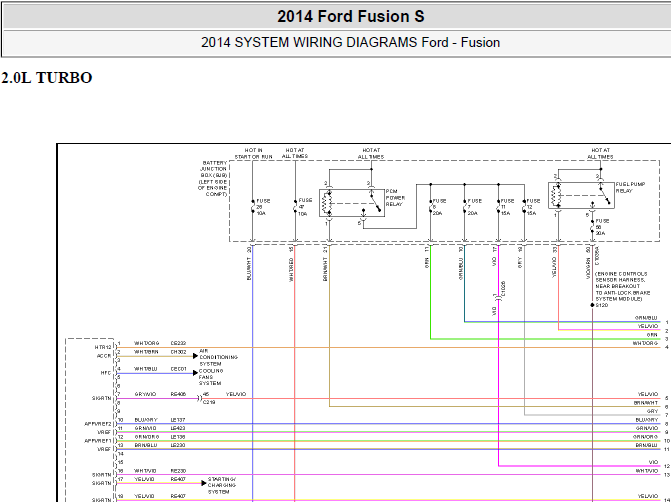Click the Cooling Fans System arrow

pyautogui.click(x=194, y=372)
